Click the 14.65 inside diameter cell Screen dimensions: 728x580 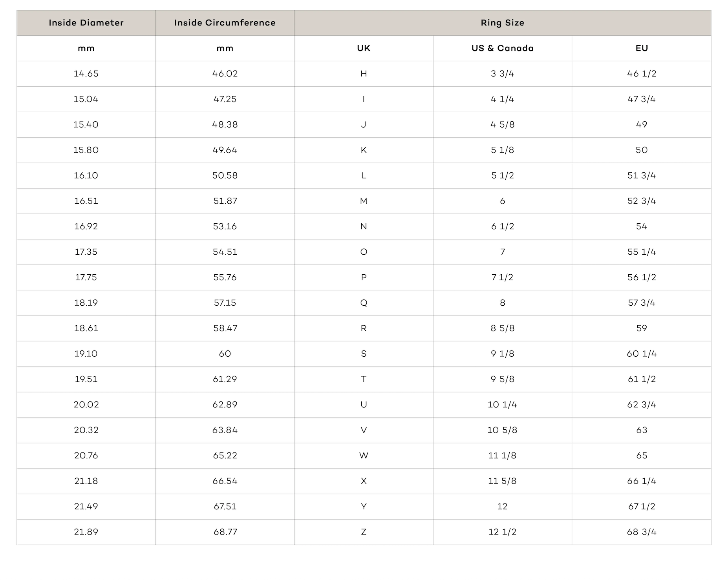(86, 74)
